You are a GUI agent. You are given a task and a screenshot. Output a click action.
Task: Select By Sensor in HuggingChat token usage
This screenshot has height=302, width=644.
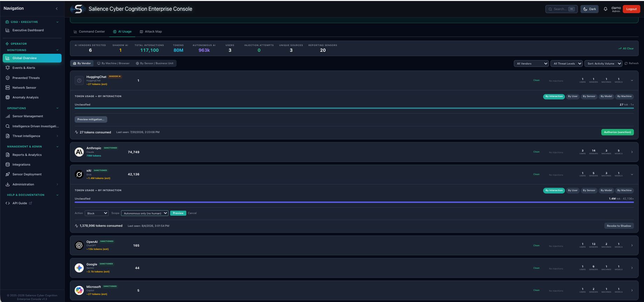pos(589,96)
